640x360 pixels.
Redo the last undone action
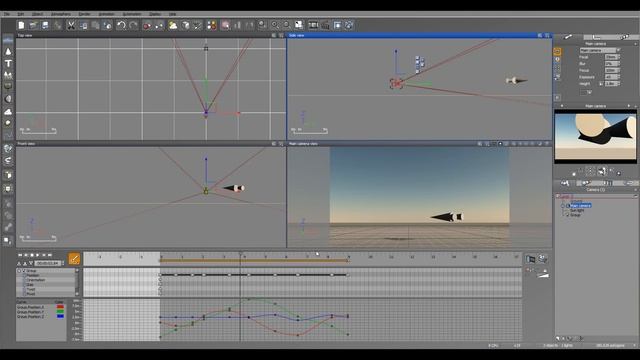[133, 25]
